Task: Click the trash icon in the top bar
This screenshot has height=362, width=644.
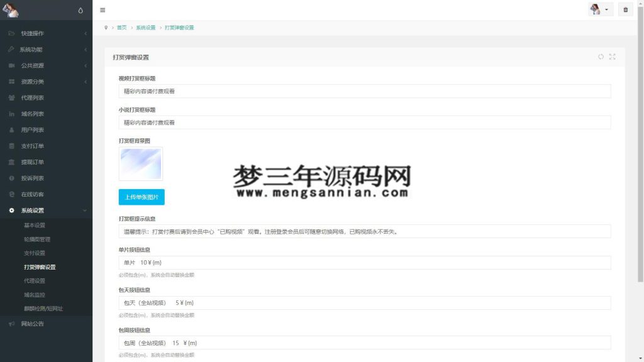Action: pyautogui.click(x=626, y=9)
